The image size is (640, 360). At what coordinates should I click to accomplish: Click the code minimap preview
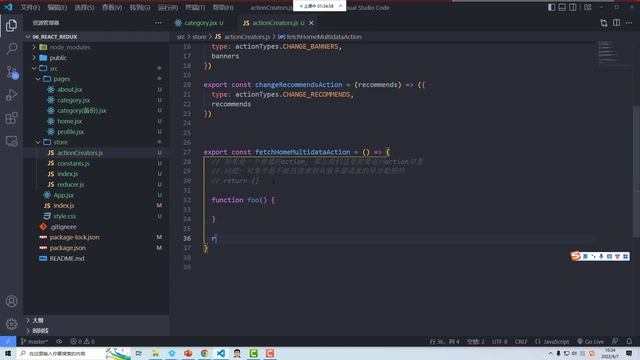click(610, 52)
